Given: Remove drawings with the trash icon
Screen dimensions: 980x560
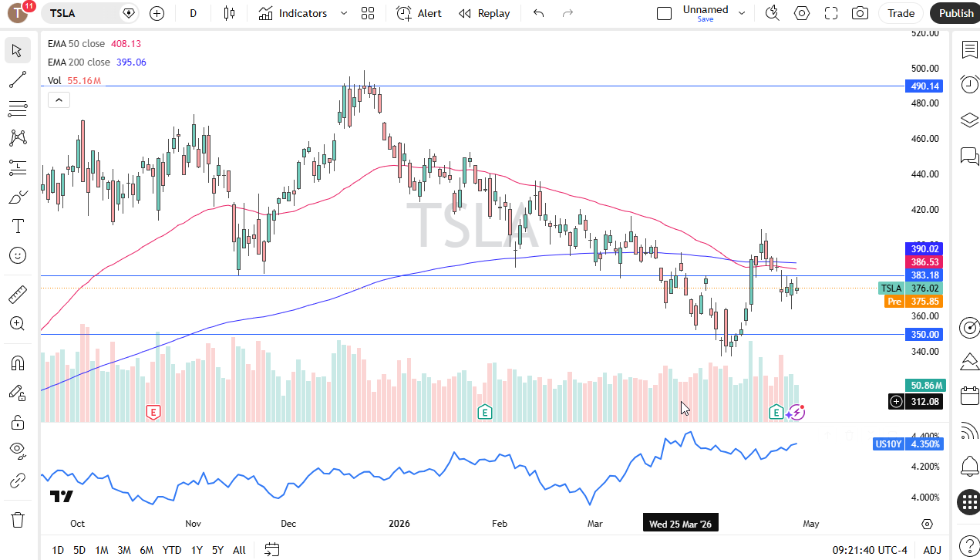Looking at the screenshot, I should click(18, 519).
